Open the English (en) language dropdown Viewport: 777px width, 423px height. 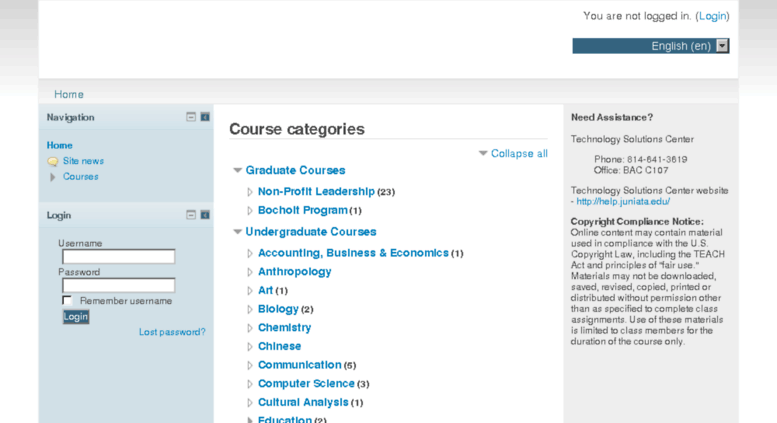pos(651,46)
